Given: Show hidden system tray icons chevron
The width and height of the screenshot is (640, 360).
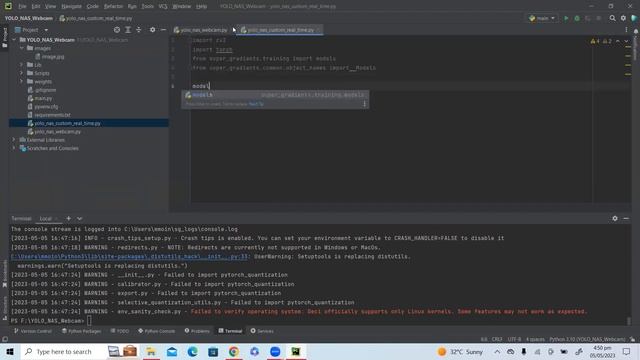Looking at the screenshot, I should tap(497, 351).
